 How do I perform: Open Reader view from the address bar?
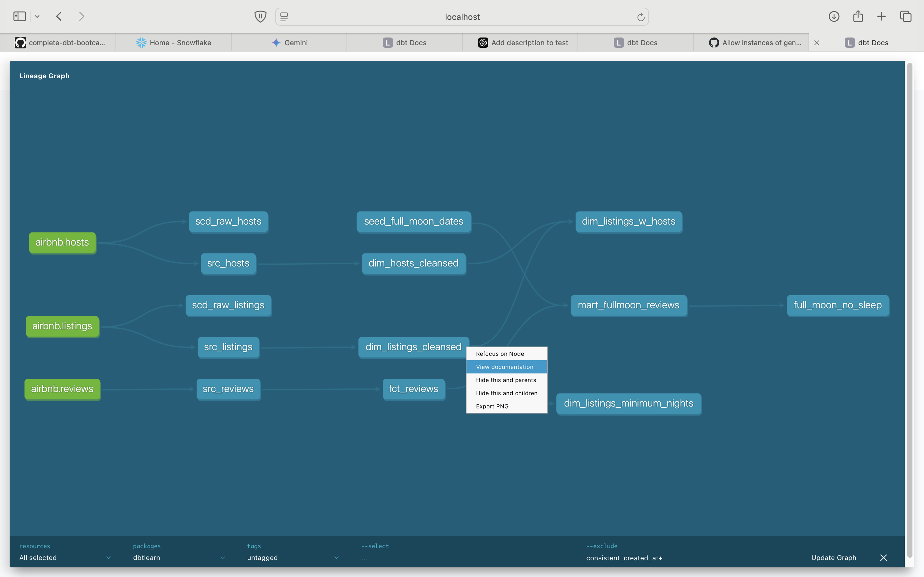tap(284, 16)
